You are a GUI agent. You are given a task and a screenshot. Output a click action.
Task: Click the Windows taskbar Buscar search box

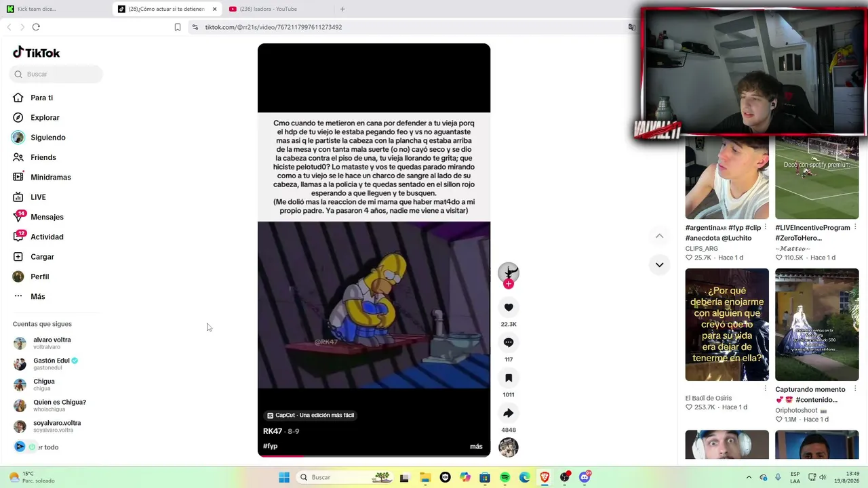[345, 477]
